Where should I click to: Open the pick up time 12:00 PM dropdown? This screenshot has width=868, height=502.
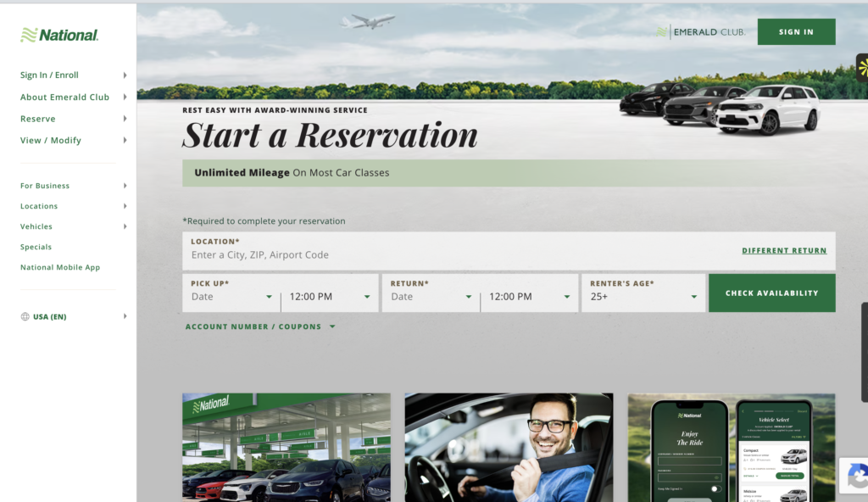tap(330, 297)
